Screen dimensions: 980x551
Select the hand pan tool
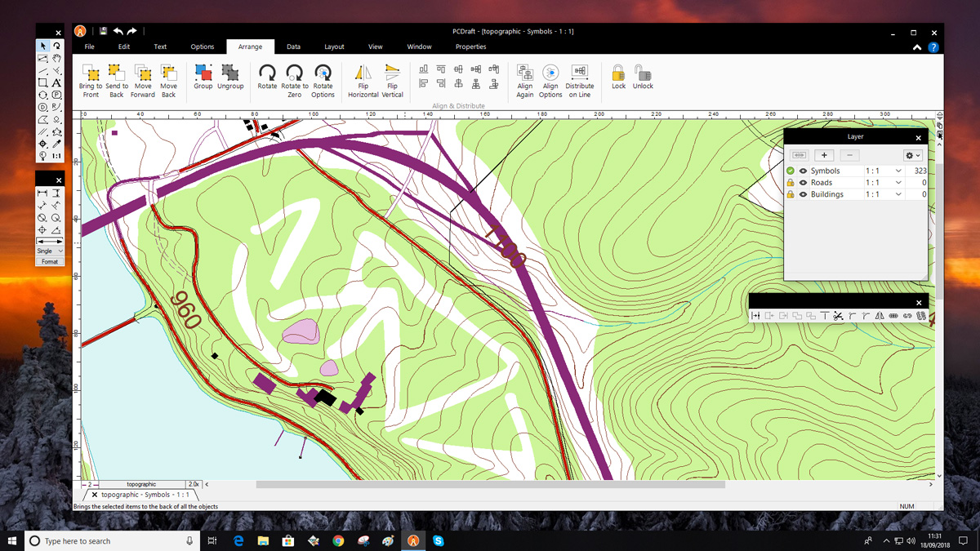pyautogui.click(x=56, y=59)
